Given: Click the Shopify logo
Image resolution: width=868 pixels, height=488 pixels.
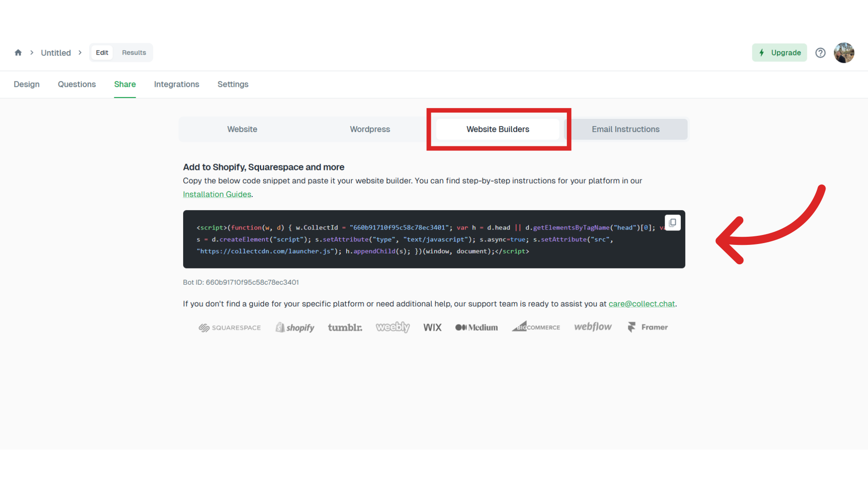Looking at the screenshot, I should 295,327.
